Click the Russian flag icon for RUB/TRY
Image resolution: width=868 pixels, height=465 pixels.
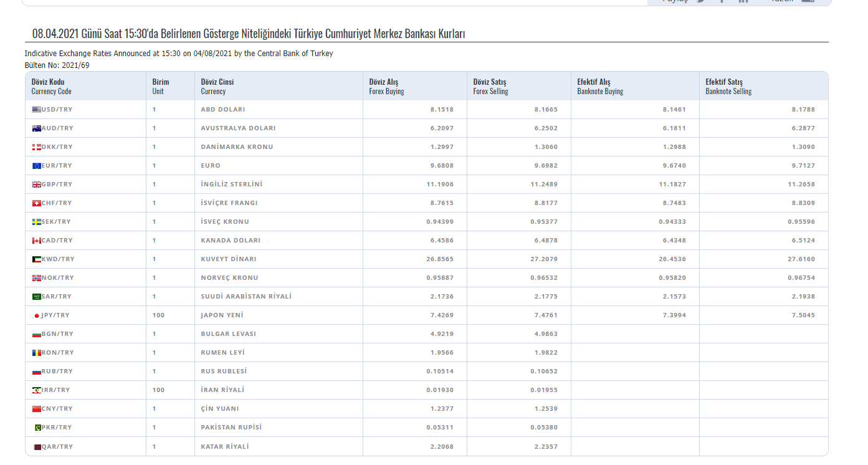(x=36, y=372)
